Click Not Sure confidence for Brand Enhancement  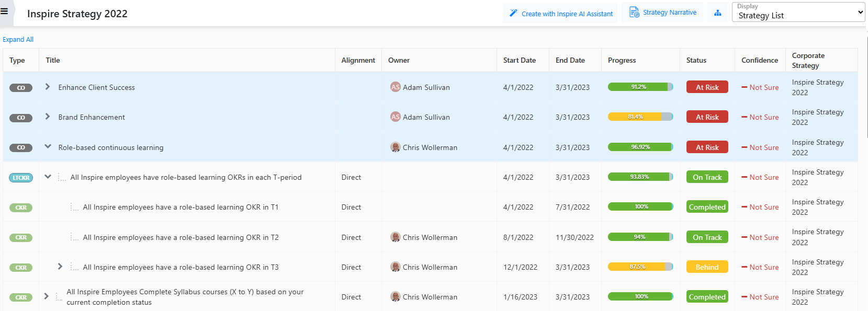760,118
